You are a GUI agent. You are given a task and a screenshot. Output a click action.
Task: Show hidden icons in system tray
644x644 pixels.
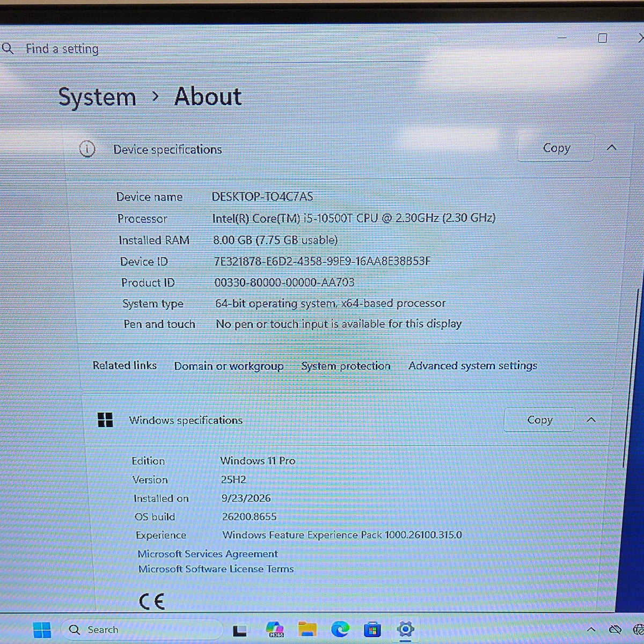click(x=591, y=630)
